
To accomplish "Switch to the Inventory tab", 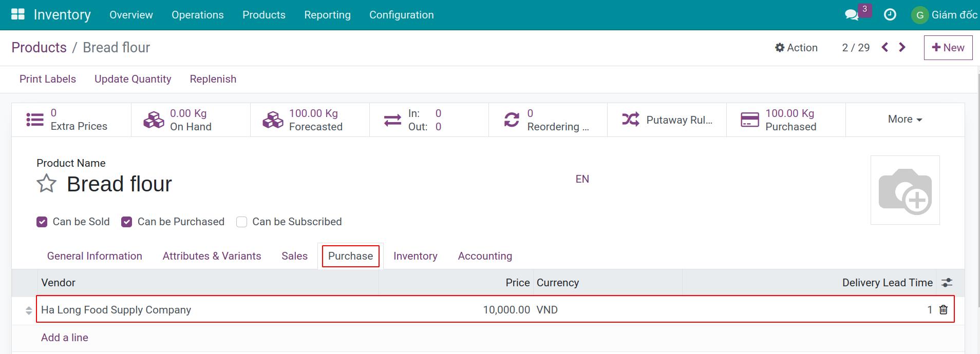I will click(x=415, y=256).
